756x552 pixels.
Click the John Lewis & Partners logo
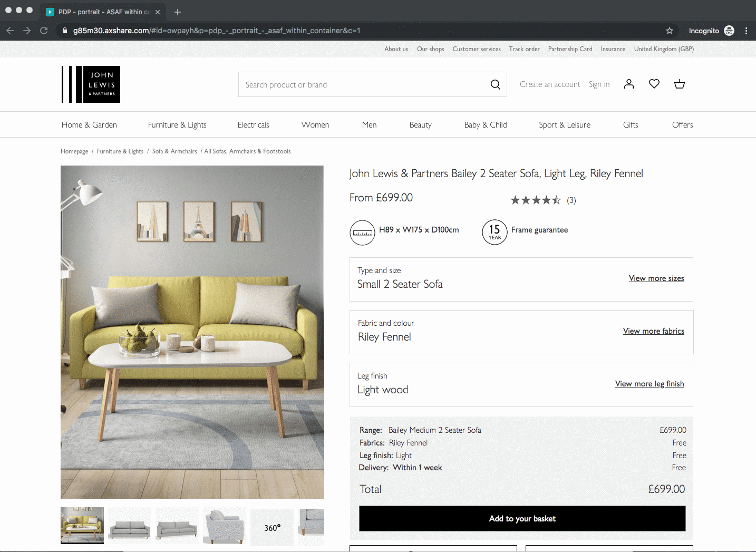(x=91, y=84)
